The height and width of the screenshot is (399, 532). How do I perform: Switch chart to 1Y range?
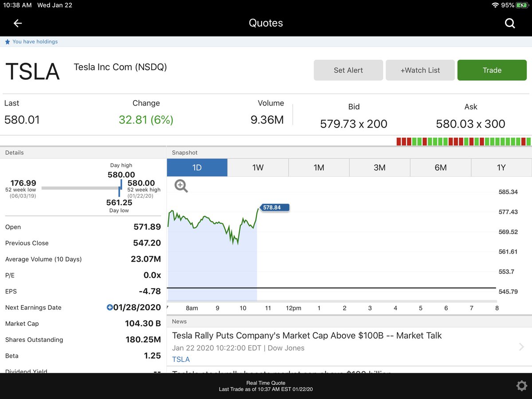(501, 168)
